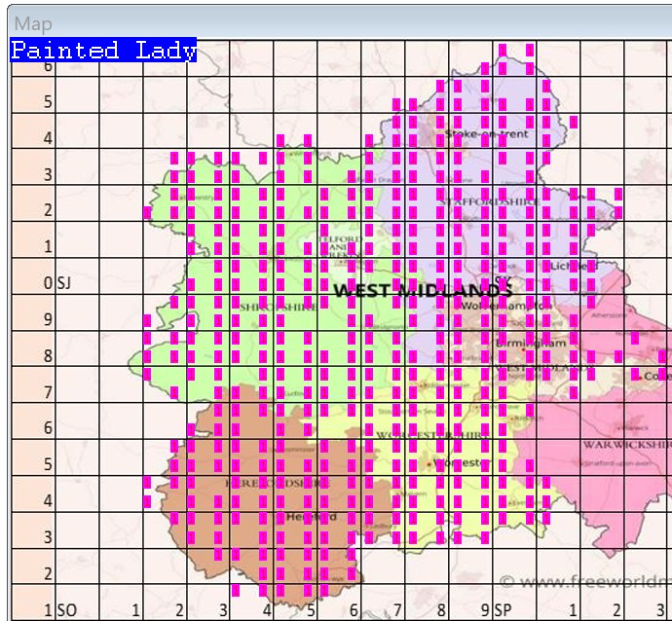Select the Shropshire county label

pos(278,307)
